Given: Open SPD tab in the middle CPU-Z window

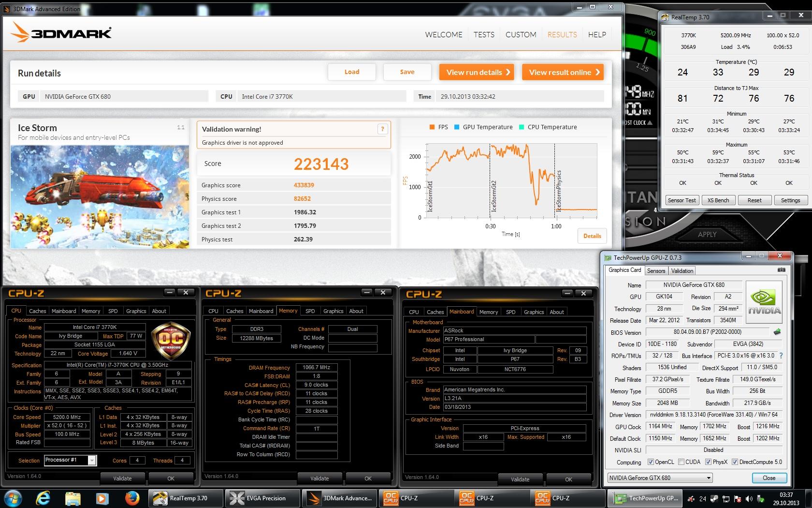Looking at the screenshot, I should click(310, 311).
